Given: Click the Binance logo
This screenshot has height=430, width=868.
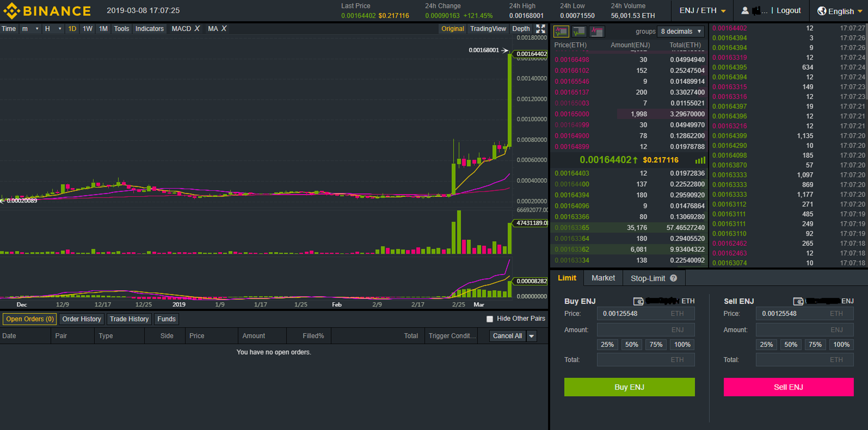Looking at the screenshot, I should 47,11.
